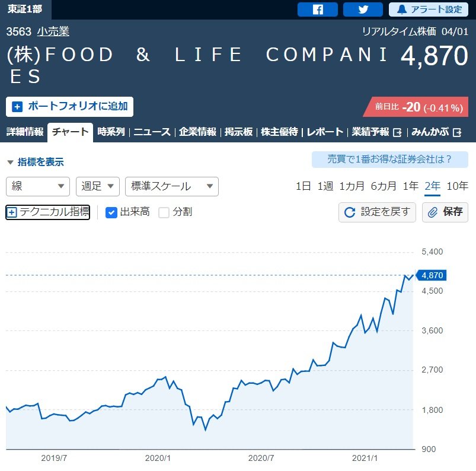This screenshot has width=476, height=471.
Task: Open the 小売業 sector link
Action: point(53,32)
